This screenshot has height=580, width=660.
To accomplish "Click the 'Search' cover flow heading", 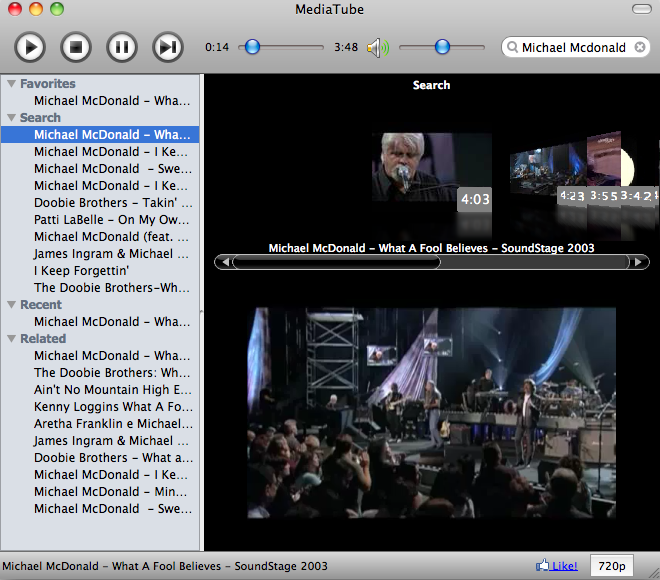I will (x=431, y=85).
